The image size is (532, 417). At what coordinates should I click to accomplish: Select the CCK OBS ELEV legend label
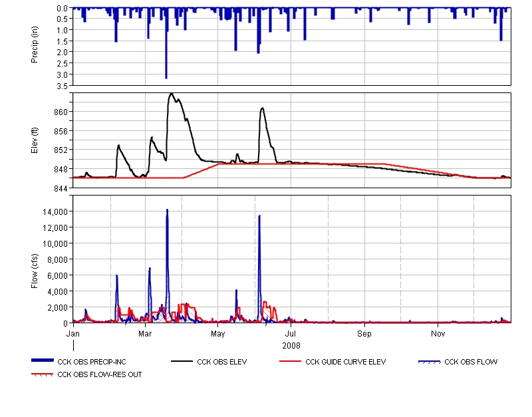(221, 362)
